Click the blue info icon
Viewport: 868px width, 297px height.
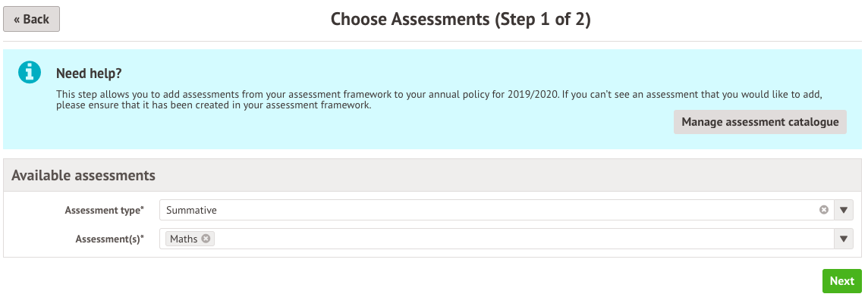(x=30, y=73)
